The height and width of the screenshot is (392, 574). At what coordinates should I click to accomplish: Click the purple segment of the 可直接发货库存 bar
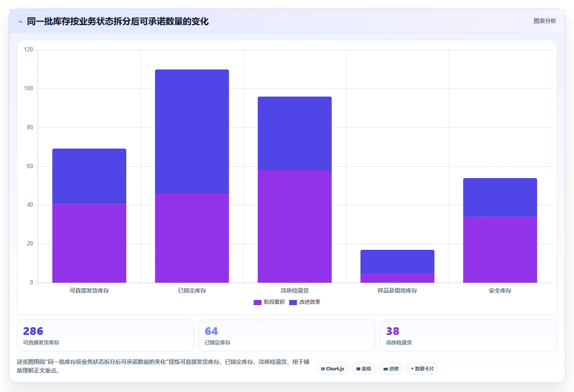click(x=89, y=243)
